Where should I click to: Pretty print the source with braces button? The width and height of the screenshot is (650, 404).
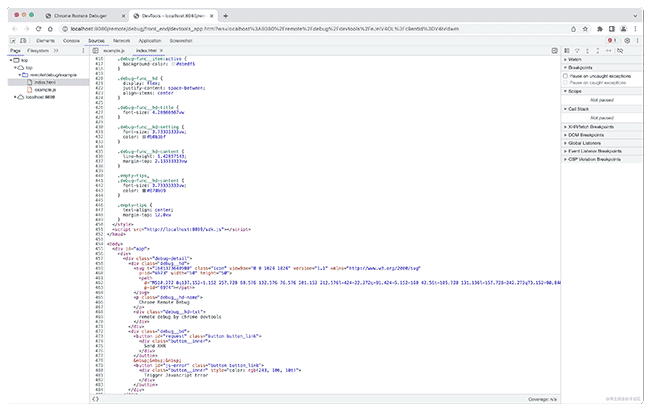(x=95, y=399)
